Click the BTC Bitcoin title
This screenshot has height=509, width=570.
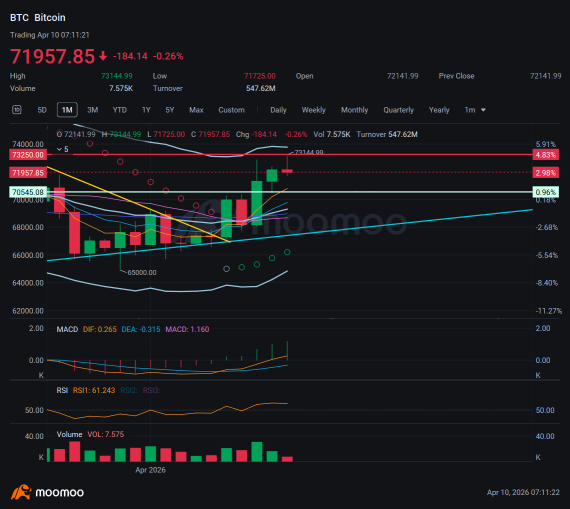coord(38,17)
